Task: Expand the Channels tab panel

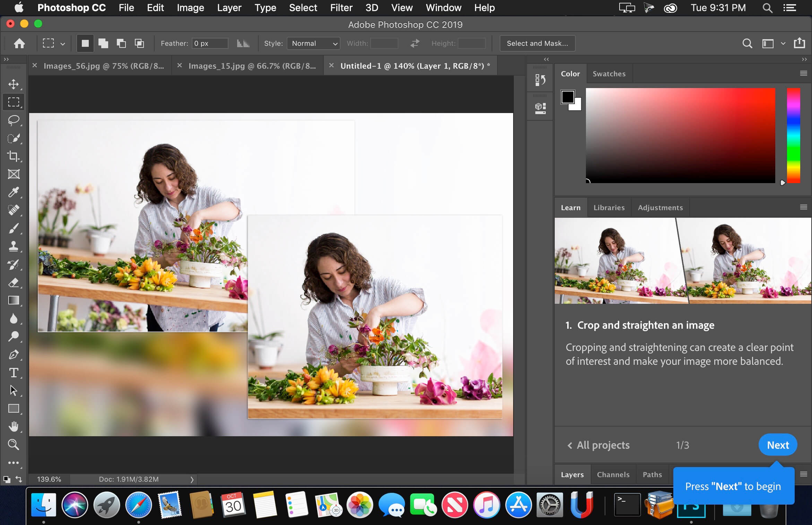Action: tap(613, 474)
